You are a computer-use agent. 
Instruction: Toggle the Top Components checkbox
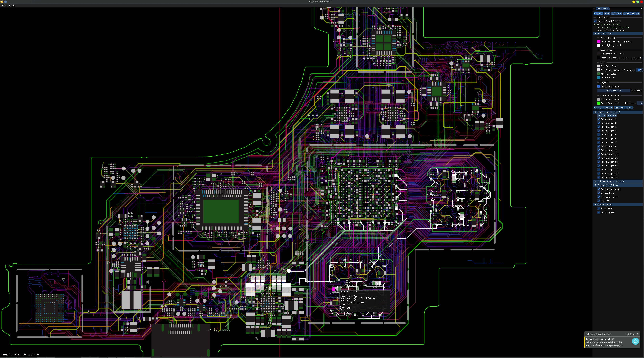[598, 197]
